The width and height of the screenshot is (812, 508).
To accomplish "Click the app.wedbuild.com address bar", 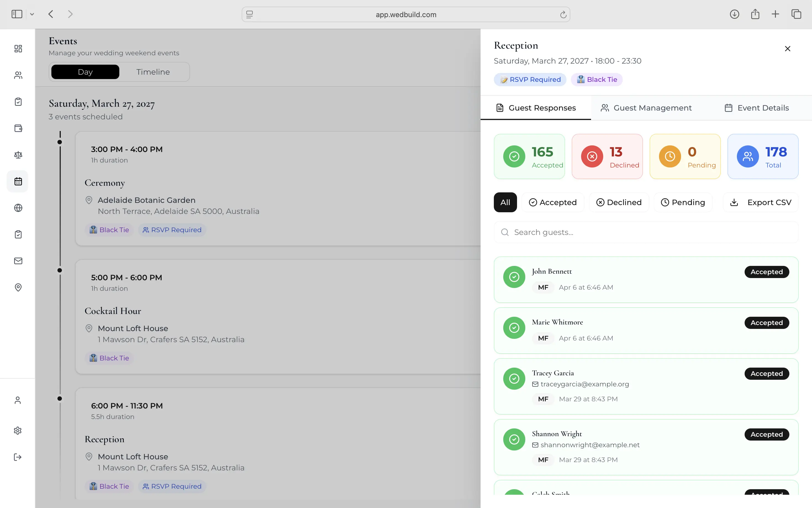I will tap(406, 14).
